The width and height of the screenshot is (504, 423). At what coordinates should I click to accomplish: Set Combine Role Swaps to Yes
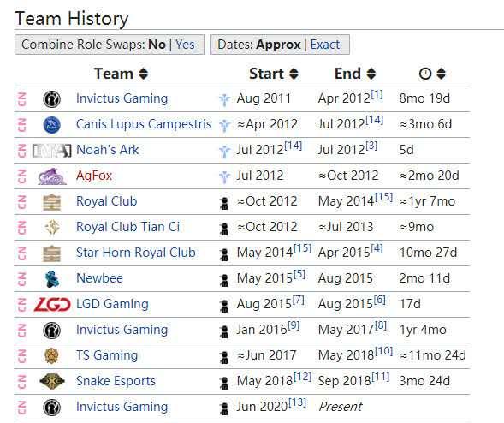185,45
